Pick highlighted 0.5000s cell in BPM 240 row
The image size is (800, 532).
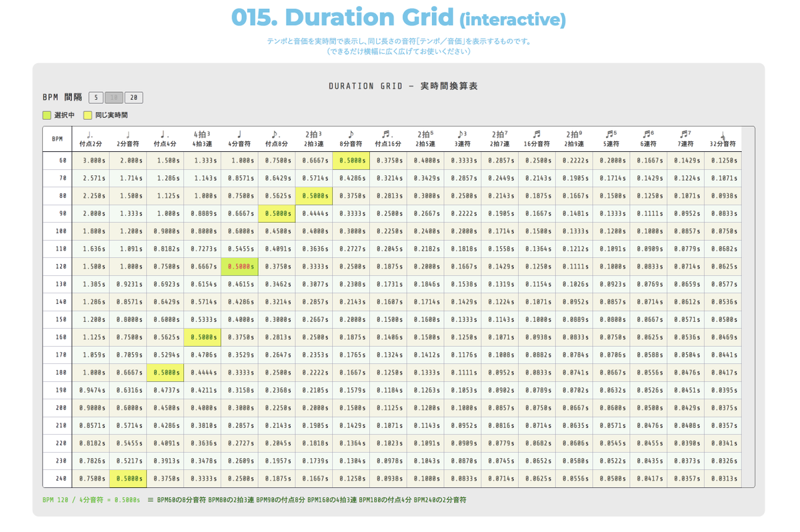128,479
